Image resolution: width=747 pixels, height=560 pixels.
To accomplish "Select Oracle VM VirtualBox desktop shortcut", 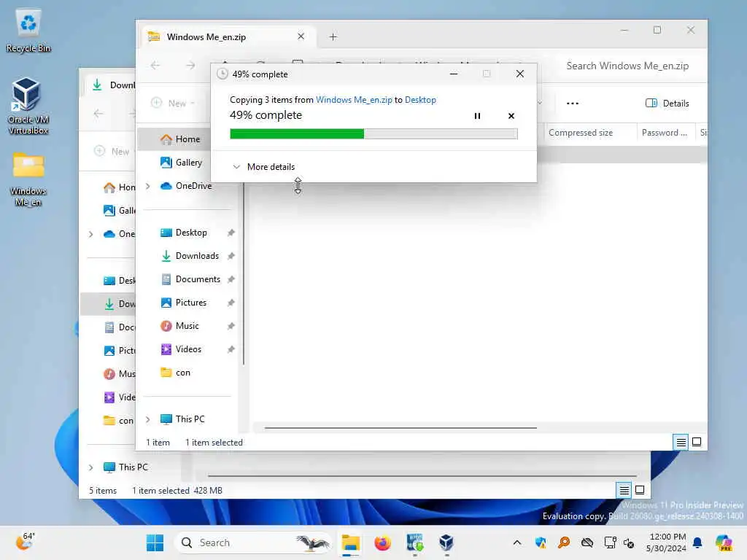I will (x=28, y=106).
